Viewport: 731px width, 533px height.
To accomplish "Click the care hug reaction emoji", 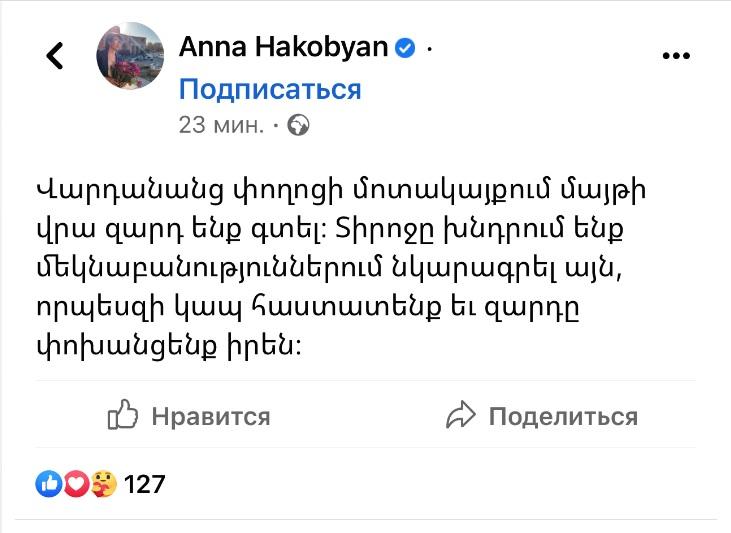I will pos(103,485).
